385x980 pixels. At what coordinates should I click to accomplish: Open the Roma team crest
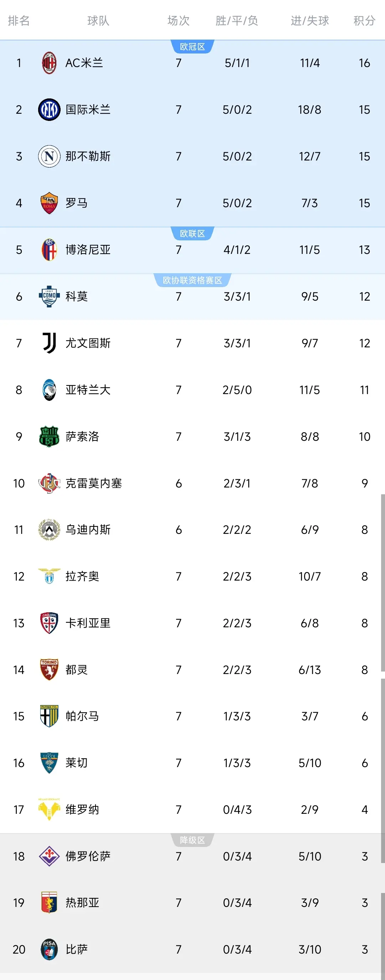(x=49, y=203)
